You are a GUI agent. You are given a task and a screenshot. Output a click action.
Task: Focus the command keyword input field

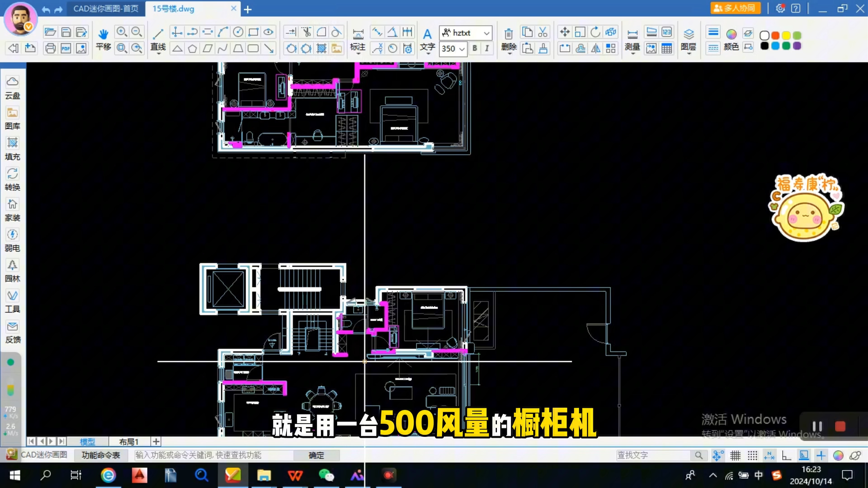[x=214, y=455]
